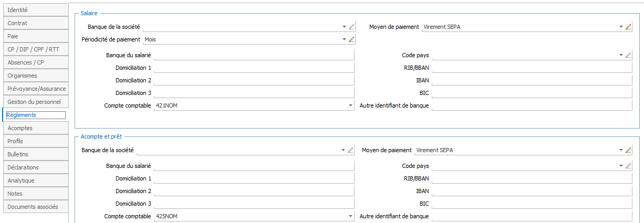Screen dimensions: 644x223
Task: Click edit pencil next to Salaire Moyen de paiement
Action: [x=628, y=27]
